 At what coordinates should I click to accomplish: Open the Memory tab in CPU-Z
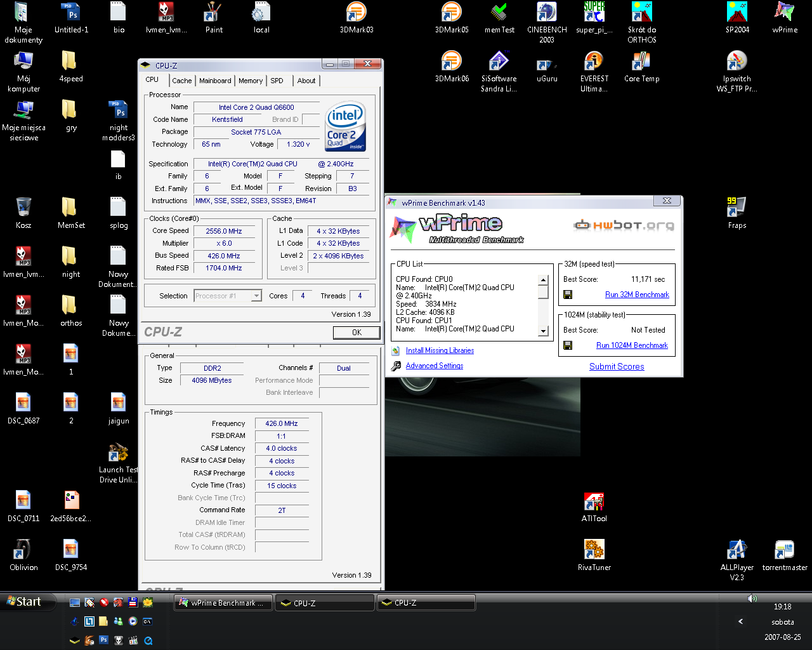[251, 81]
